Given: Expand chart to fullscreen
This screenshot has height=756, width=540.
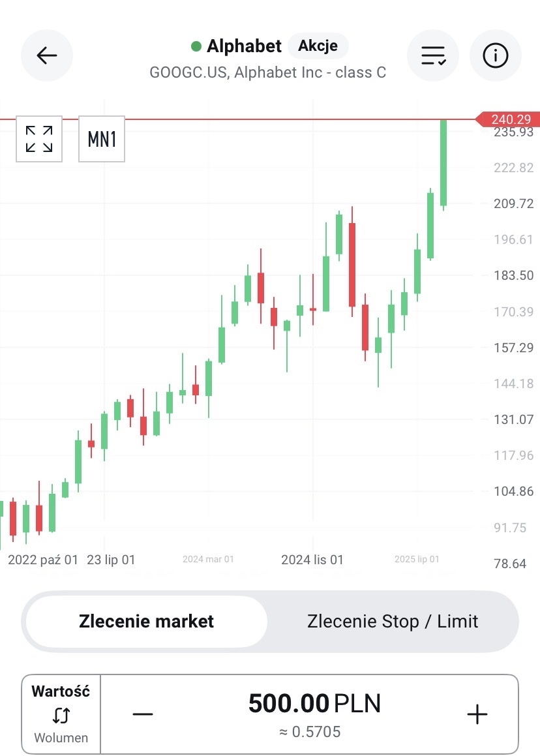Looking at the screenshot, I should [x=39, y=139].
